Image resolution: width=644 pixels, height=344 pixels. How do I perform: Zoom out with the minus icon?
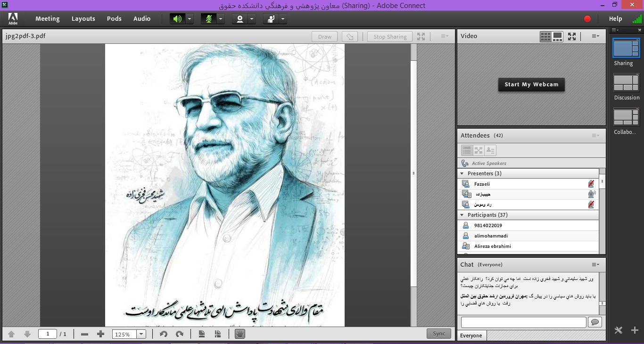tap(85, 334)
